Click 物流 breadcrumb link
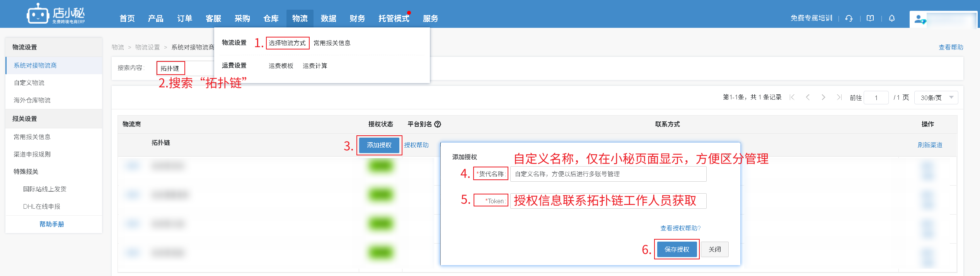This screenshot has width=980, height=276. [118, 47]
